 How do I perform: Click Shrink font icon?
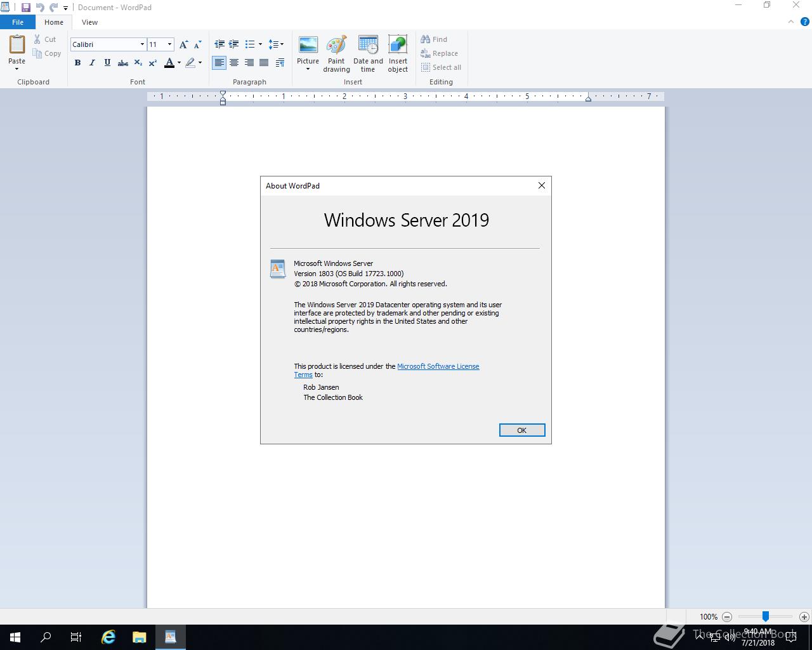point(197,44)
